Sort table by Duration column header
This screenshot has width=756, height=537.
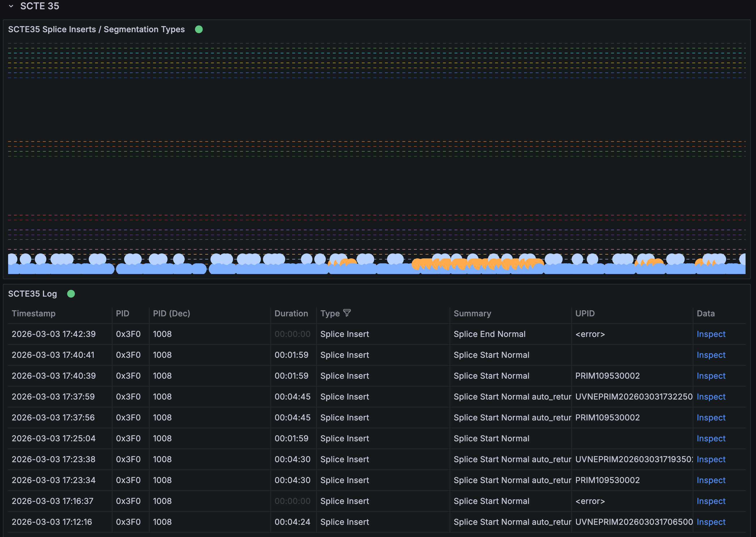(291, 313)
